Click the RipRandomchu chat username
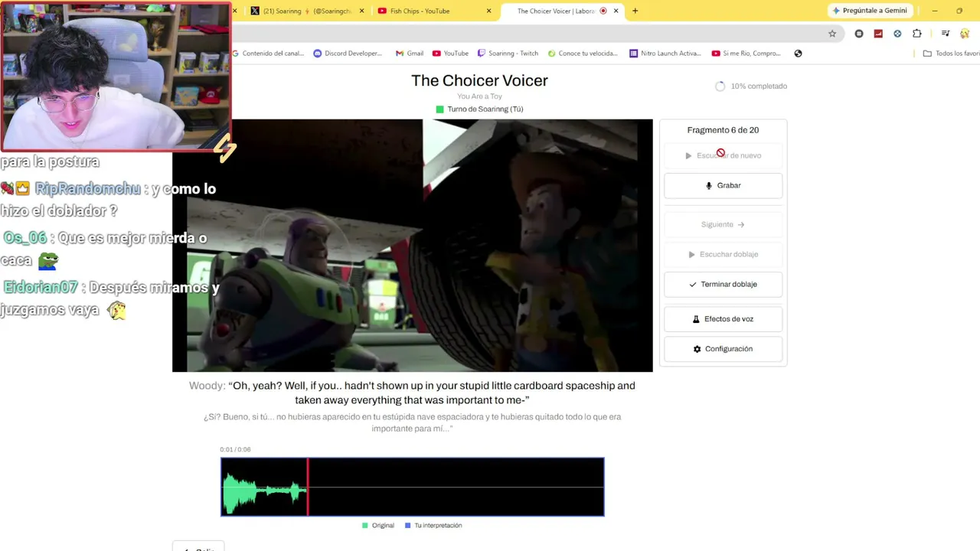 88,189
